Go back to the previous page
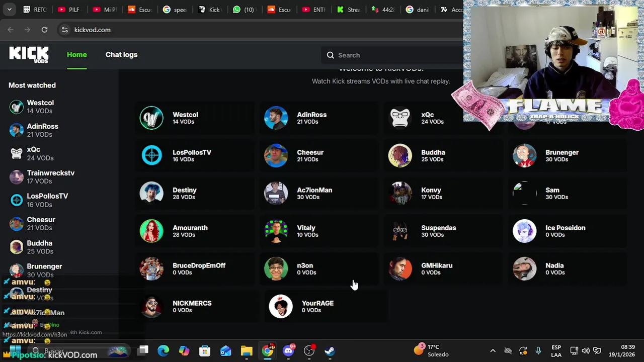Screen dimensions: 644x362 point(11,30)
